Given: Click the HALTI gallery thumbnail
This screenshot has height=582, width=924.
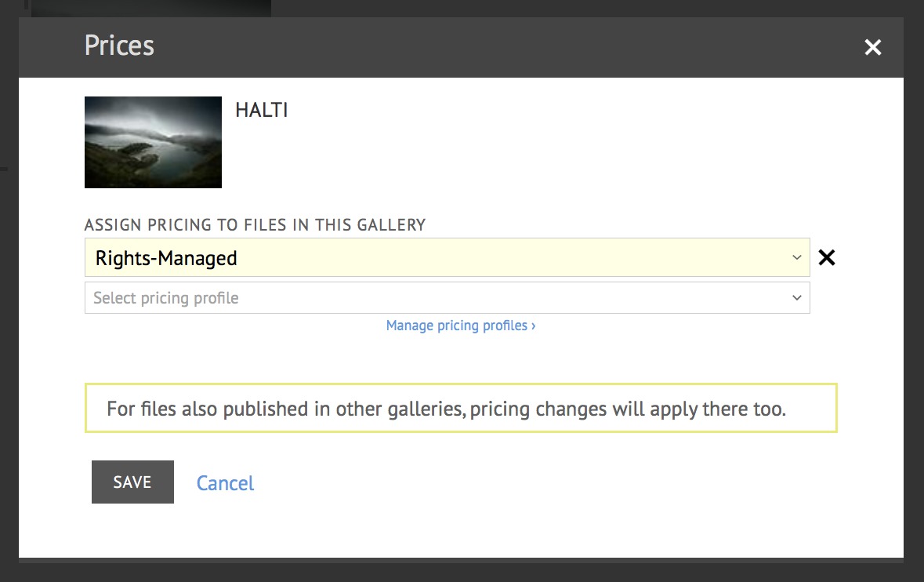Looking at the screenshot, I should coord(153,142).
